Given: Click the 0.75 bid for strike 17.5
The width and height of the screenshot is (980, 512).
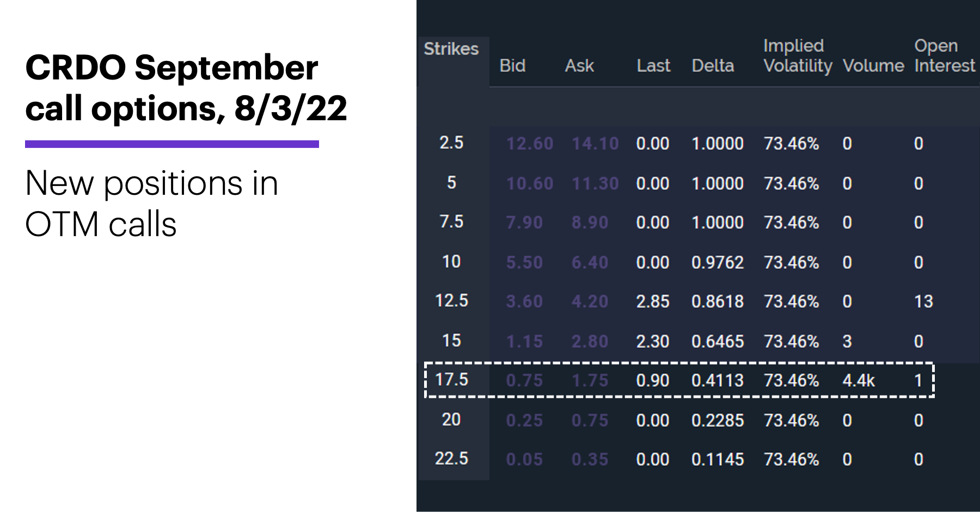Looking at the screenshot, I should tap(524, 380).
